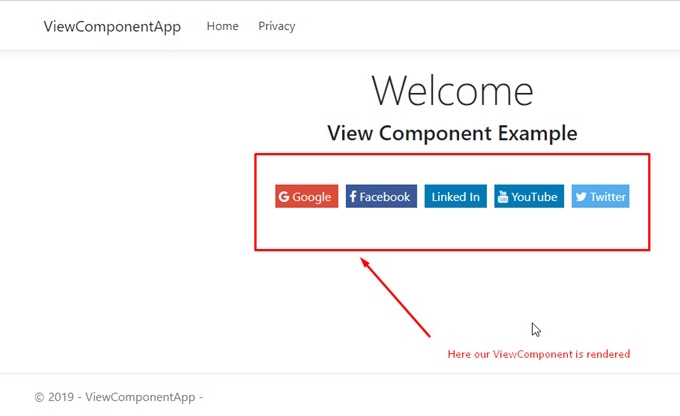Screen dimensions: 680x416
Task: Click the red highlight rectangle's top border
Action: click(452, 155)
